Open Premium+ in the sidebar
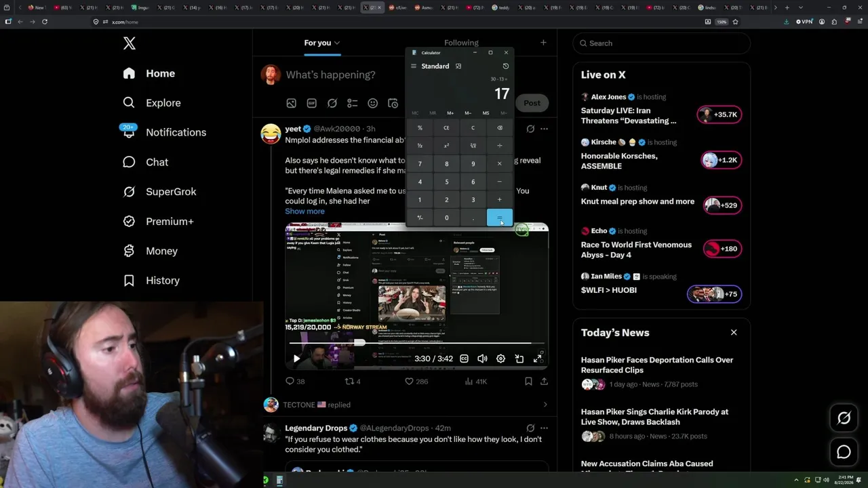This screenshot has width=868, height=488. coord(158,222)
